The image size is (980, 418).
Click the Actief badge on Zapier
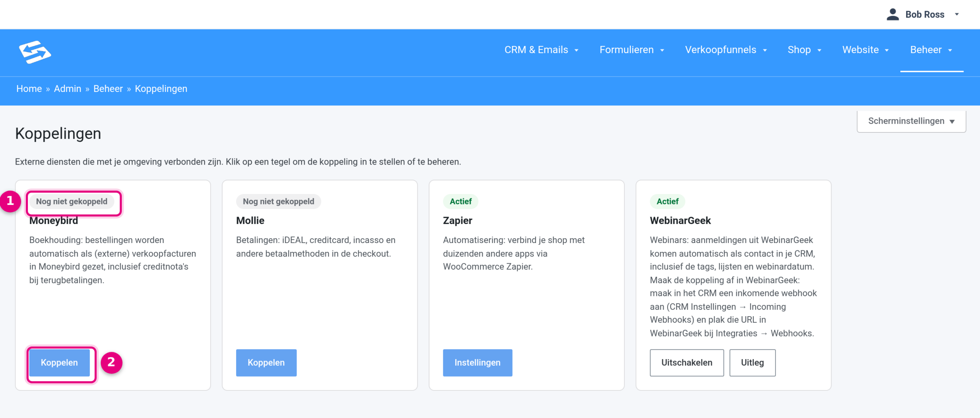[x=461, y=201]
